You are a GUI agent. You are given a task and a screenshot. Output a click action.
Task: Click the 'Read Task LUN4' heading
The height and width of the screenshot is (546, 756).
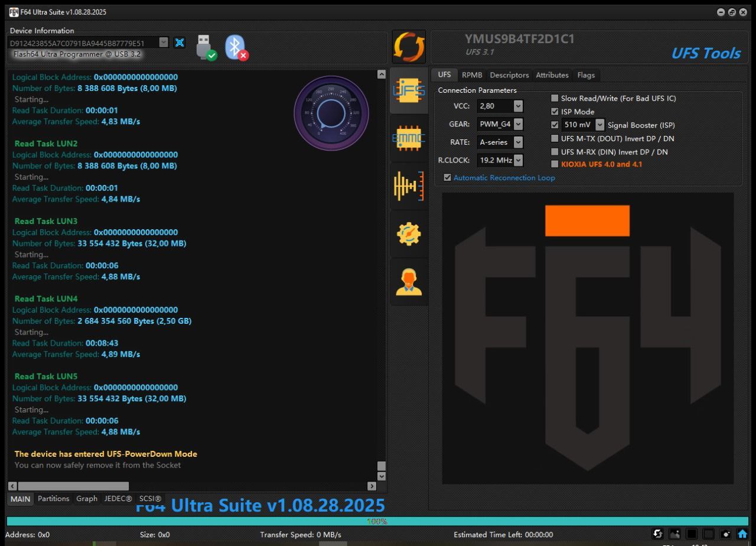click(46, 298)
